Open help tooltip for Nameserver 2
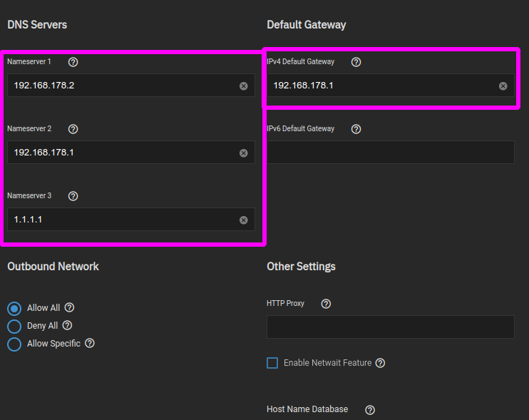The height and width of the screenshot is (420, 529). tap(73, 129)
